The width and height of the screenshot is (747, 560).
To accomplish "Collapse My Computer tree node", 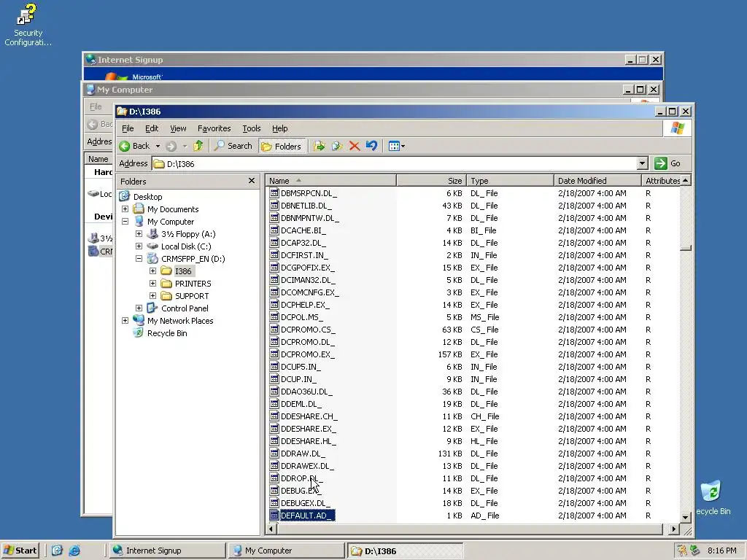I will point(125,222).
